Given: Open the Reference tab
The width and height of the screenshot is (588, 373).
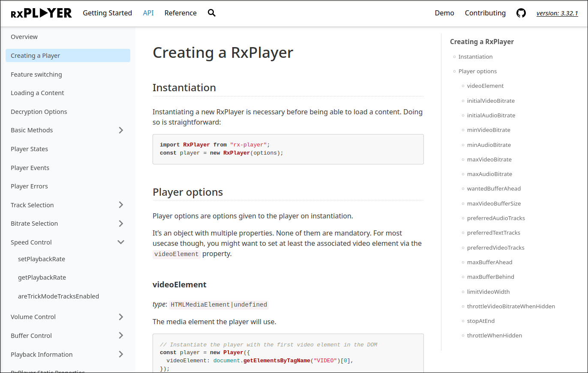Looking at the screenshot, I should [180, 13].
